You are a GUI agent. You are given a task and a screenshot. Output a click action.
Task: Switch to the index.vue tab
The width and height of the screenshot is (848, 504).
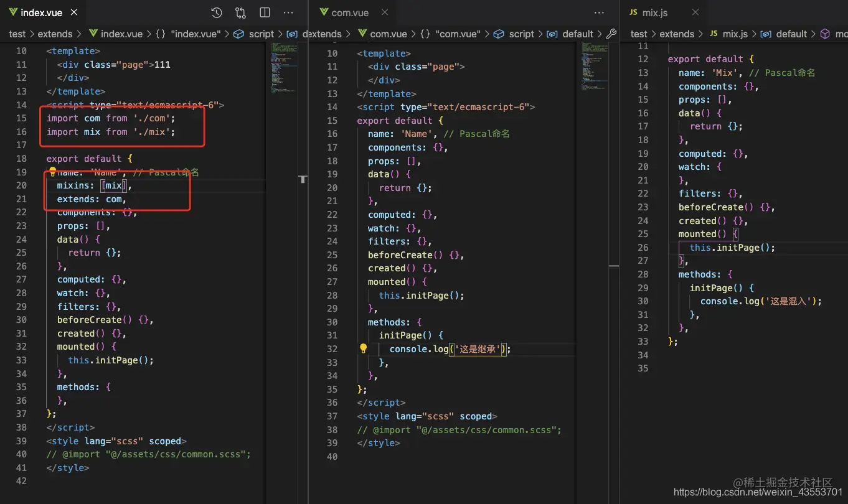(42, 12)
